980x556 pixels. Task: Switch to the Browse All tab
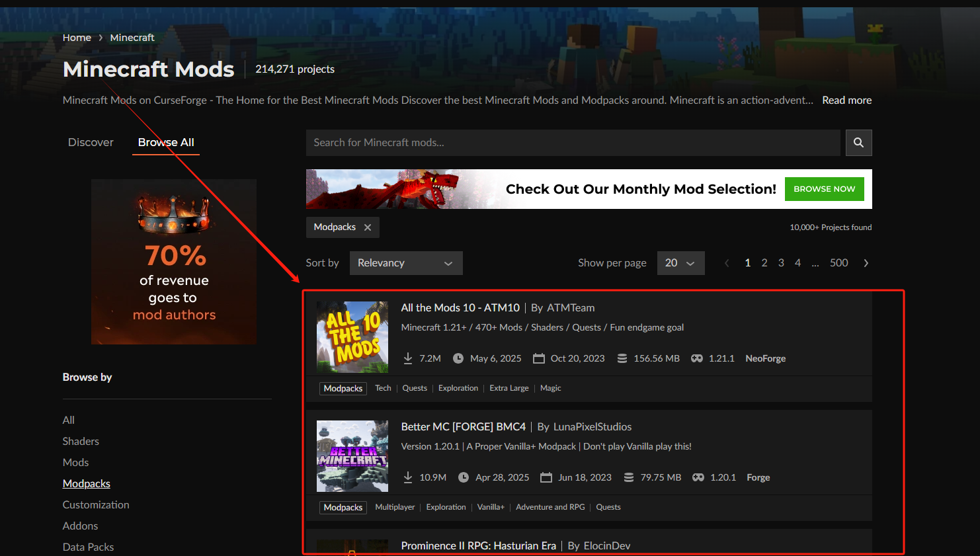click(166, 142)
